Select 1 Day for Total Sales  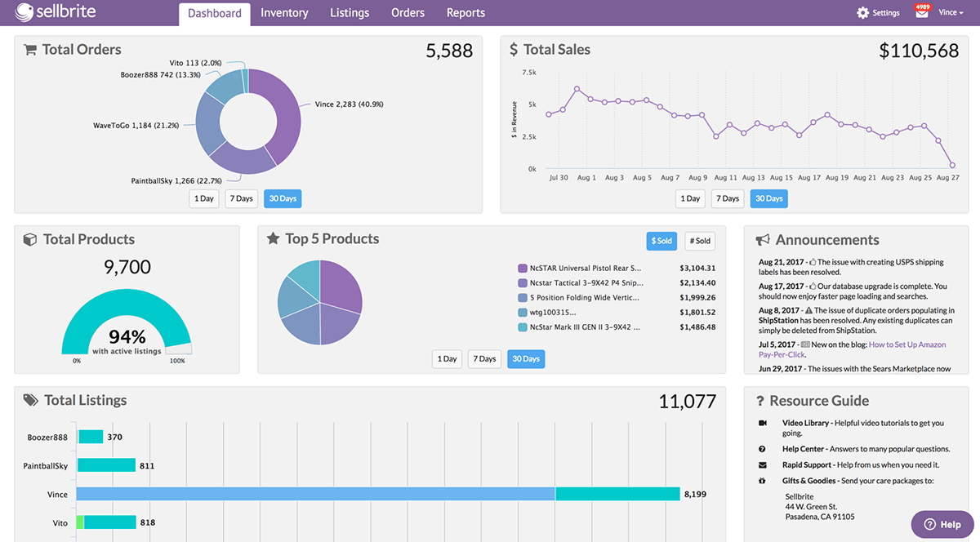[690, 198]
